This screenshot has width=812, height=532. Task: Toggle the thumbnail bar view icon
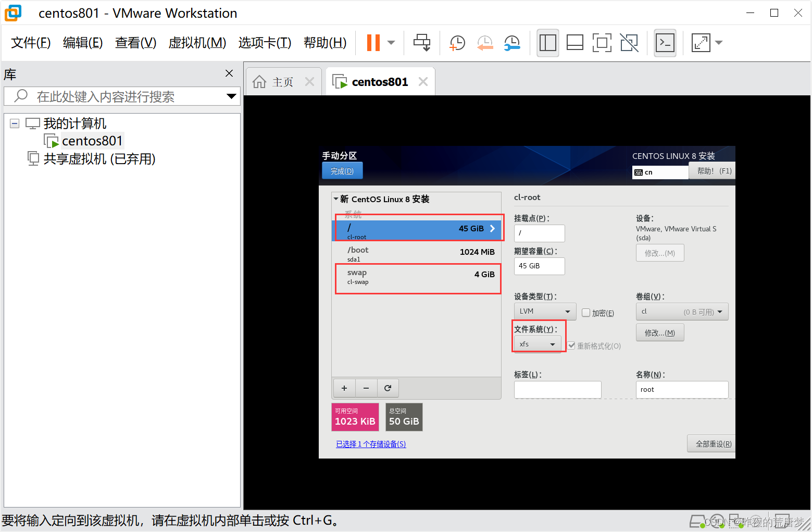tap(575, 43)
